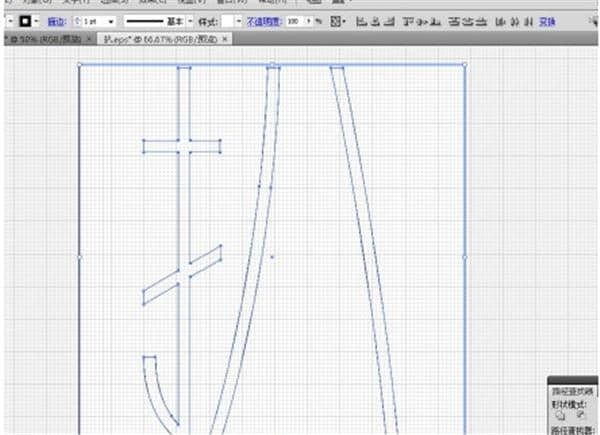Close the 扒.eps document tab
The image size is (600, 435).
[225, 38]
